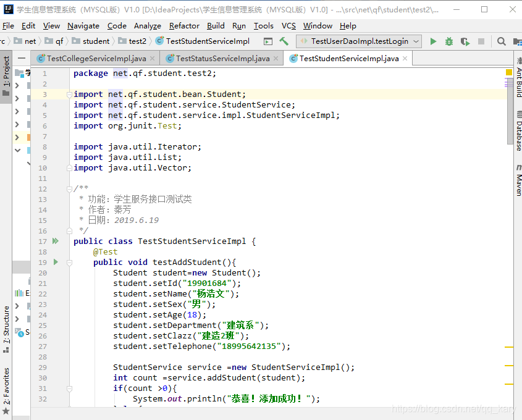
Task: Place cursor on "19901684" string
Action: [x=207, y=283]
